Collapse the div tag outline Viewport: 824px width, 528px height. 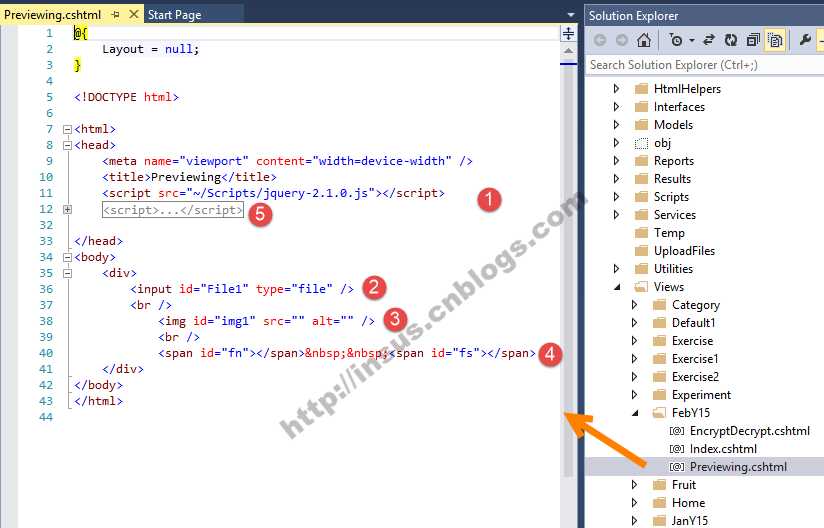[67, 273]
